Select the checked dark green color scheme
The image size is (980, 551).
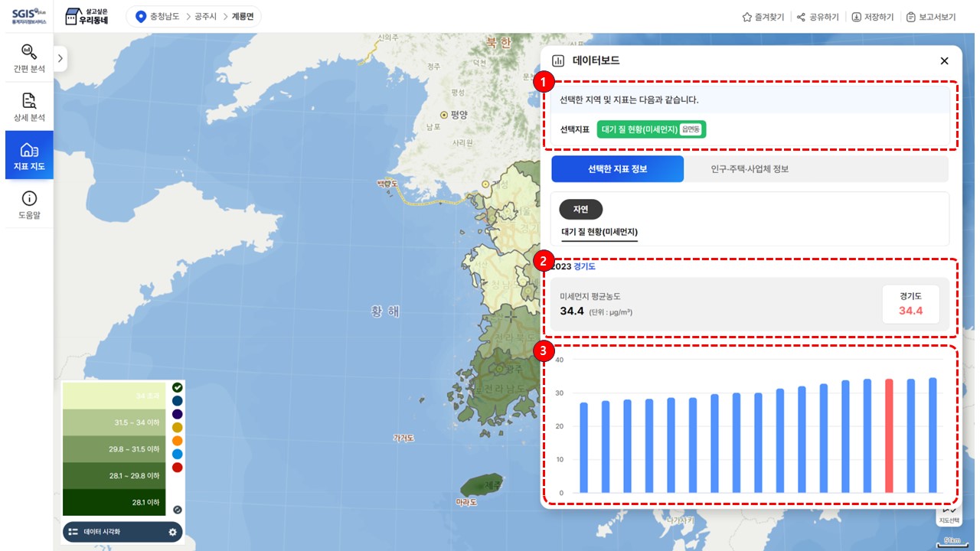(178, 387)
